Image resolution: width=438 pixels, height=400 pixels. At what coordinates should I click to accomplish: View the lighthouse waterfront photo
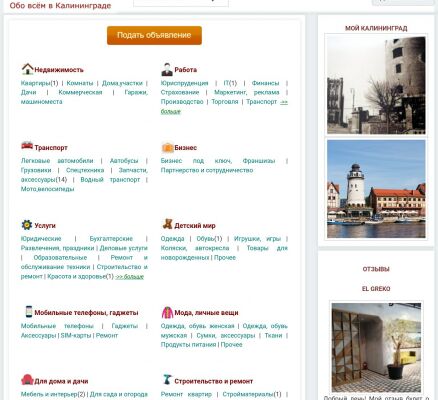(x=376, y=189)
